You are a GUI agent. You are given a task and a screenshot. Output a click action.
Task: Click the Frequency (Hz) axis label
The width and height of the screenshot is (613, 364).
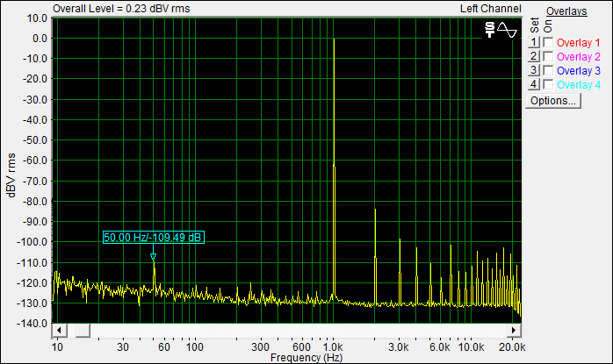[x=306, y=357]
